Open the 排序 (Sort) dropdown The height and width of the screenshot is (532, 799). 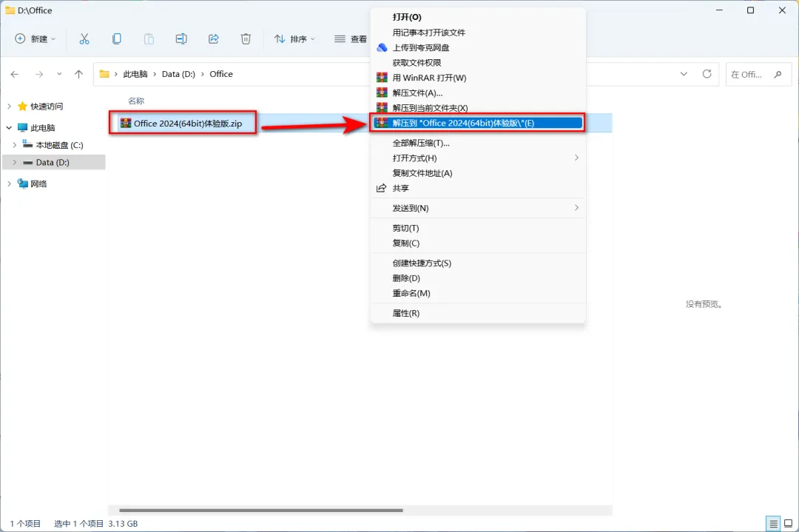294,38
